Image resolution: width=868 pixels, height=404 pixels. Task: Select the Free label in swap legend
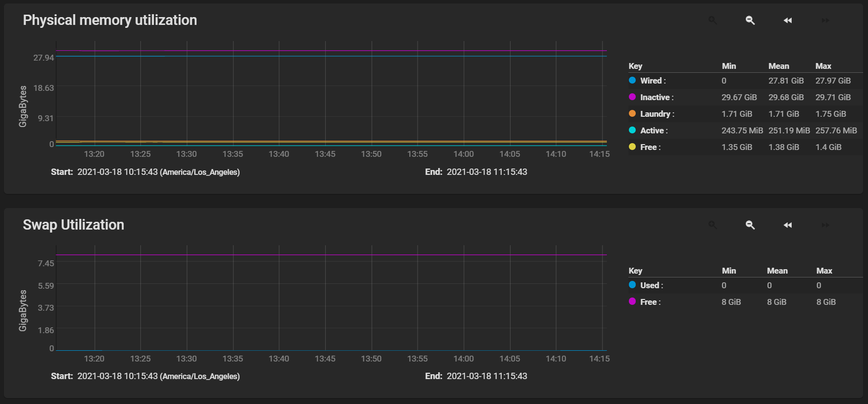tap(650, 302)
